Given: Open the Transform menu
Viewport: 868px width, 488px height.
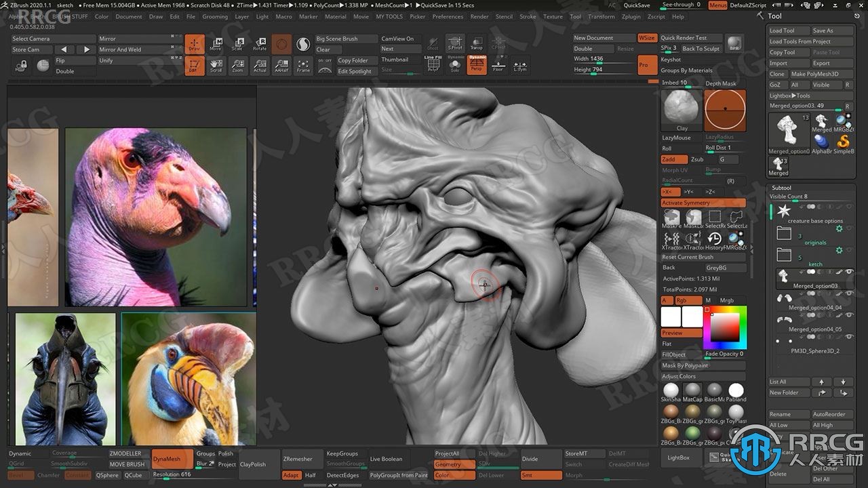Looking at the screenshot, I should [601, 16].
